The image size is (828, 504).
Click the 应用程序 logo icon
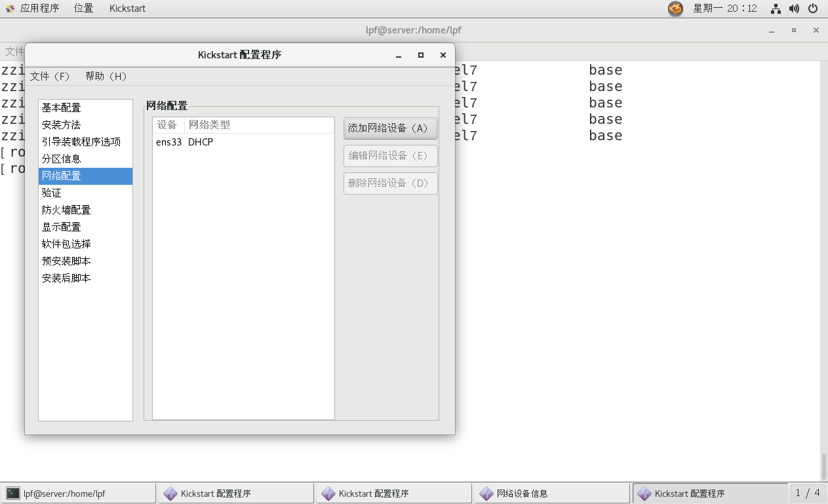[x=10, y=9]
